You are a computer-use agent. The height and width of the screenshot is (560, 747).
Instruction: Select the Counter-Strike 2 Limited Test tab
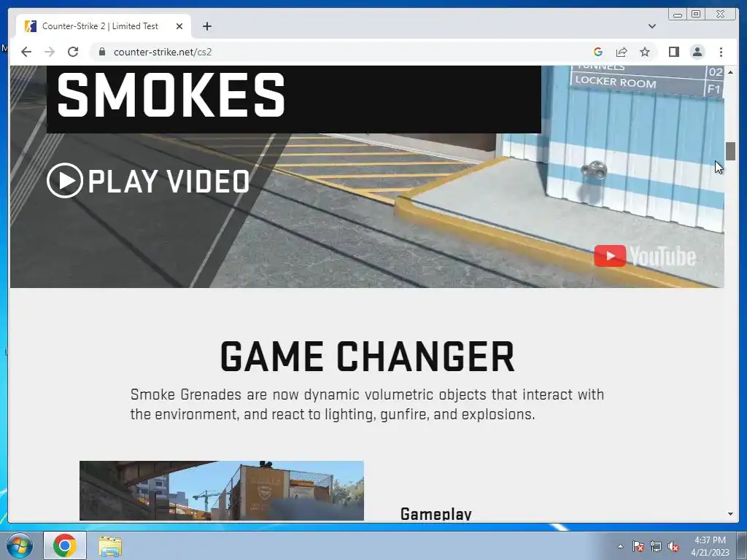point(104,26)
